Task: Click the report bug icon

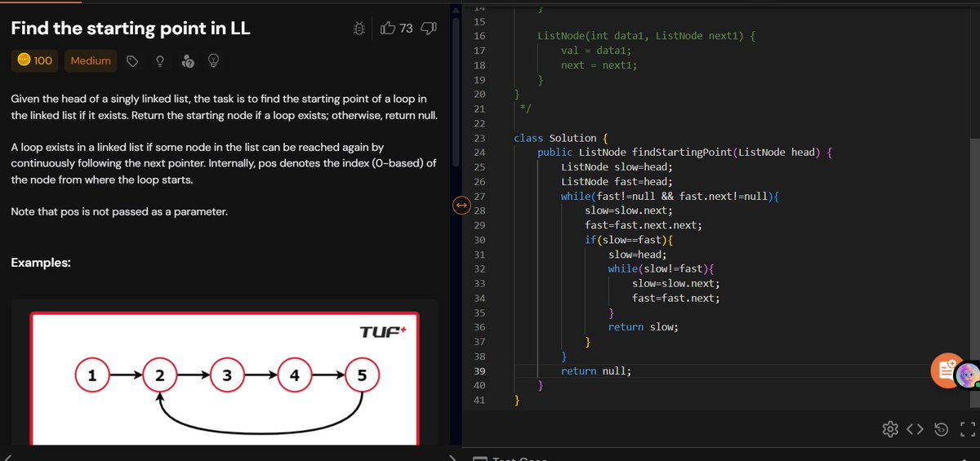Action: pyautogui.click(x=359, y=29)
